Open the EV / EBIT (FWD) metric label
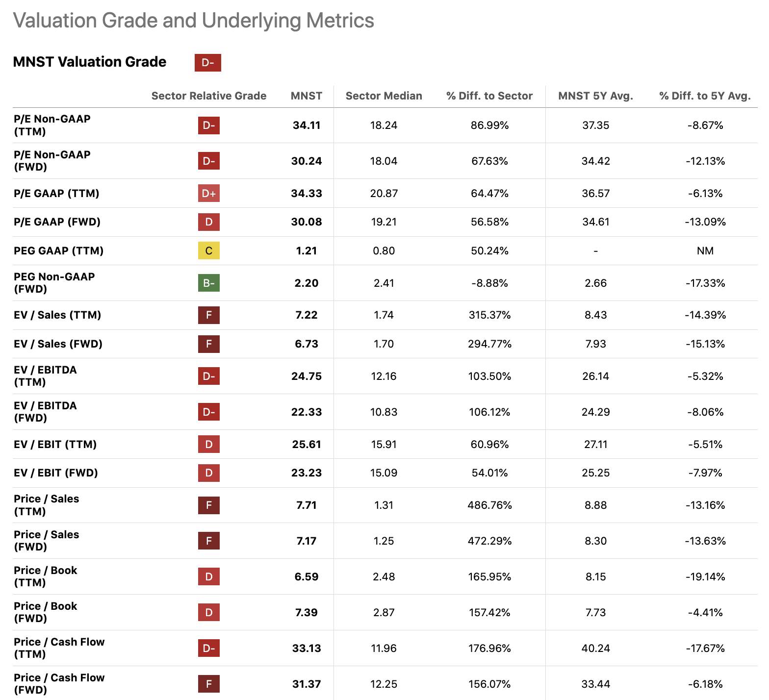 56,473
